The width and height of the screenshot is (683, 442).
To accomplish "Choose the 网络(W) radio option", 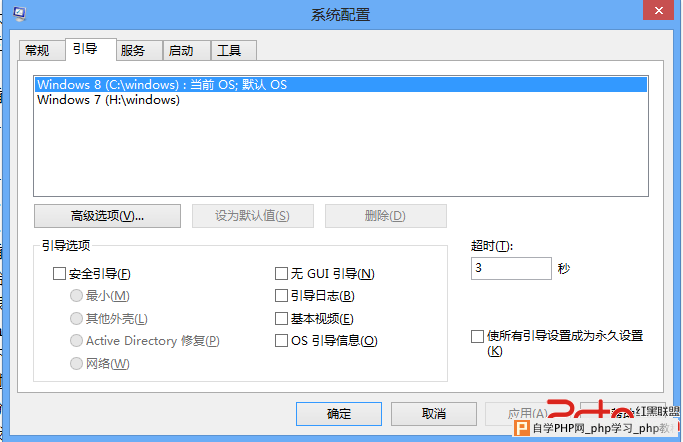I will pyautogui.click(x=76, y=363).
